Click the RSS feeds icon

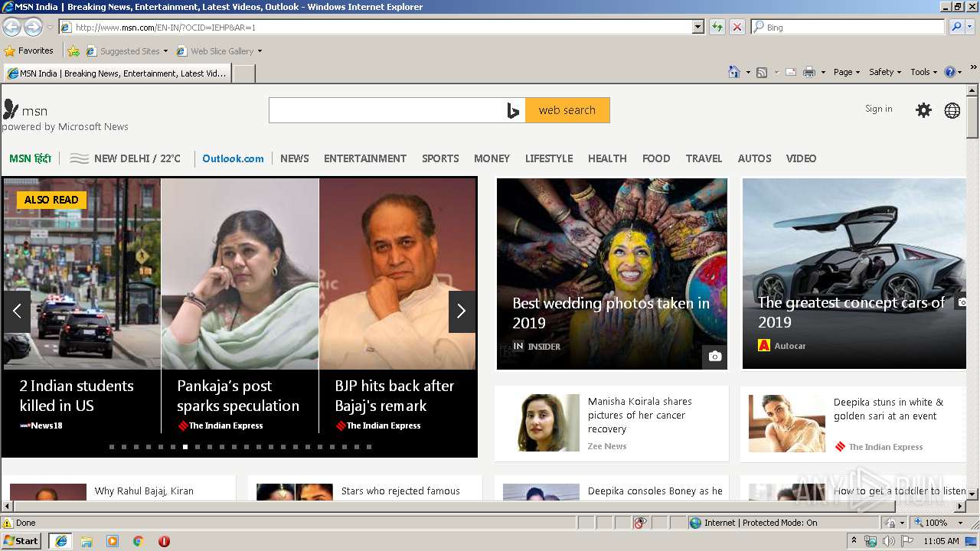(762, 72)
